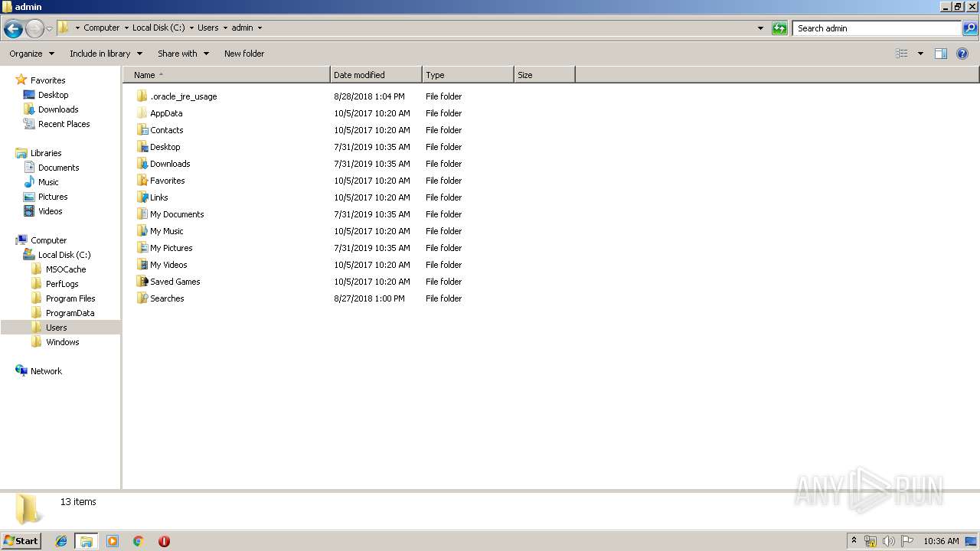This screenshot has width=980, height=551.
Task: Open Downloads under Favorites in sidebar
Action: pyautogui.click(x=58, y=109)
